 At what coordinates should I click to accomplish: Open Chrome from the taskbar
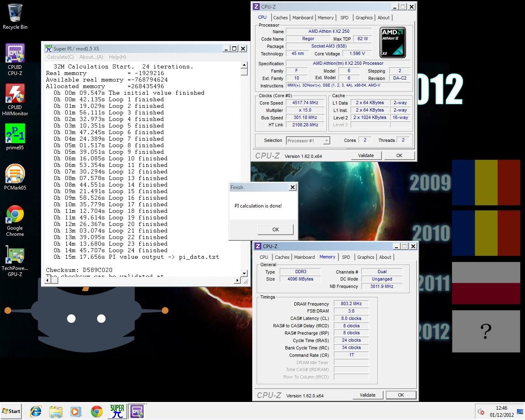coord(96,411)
